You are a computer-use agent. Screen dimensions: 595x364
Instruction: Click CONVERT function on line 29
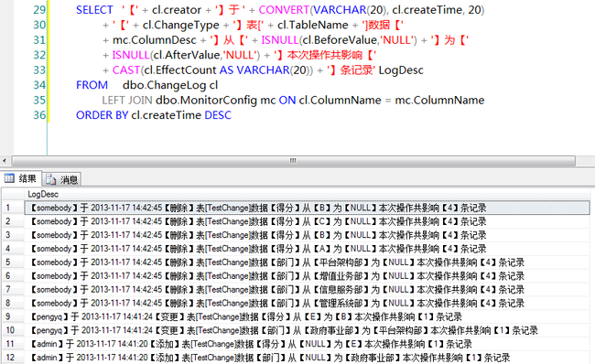(x=284, y=10)
